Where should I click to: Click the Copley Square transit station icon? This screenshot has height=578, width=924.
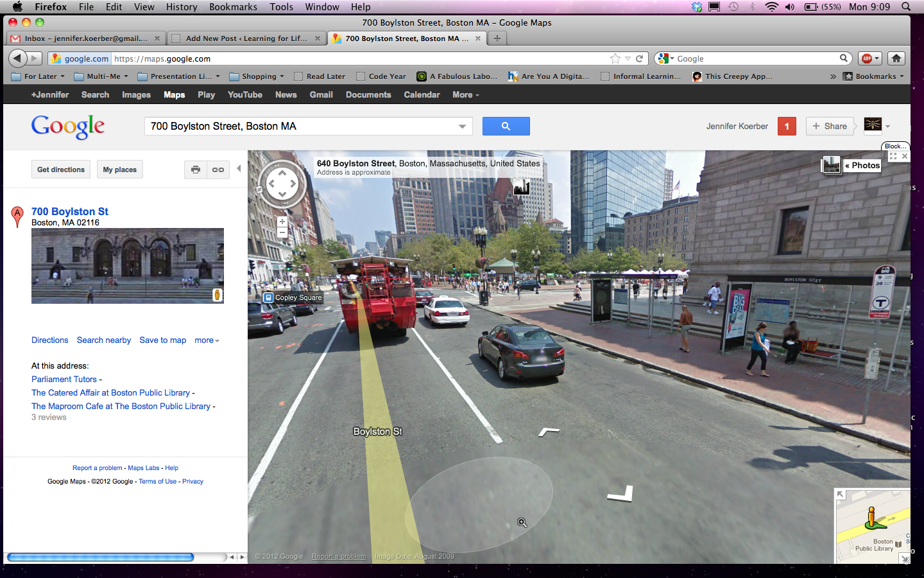(x=269, y=297)
